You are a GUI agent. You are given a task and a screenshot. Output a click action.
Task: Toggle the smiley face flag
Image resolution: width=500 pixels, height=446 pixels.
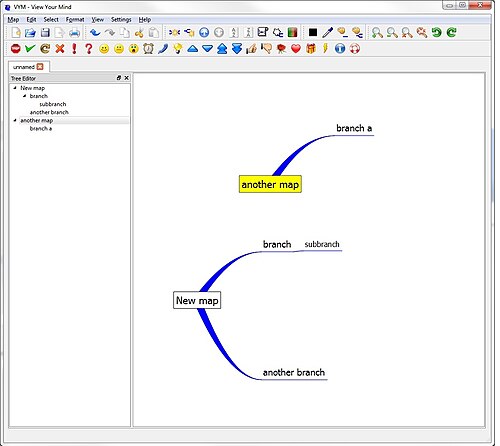(x=104, y=49)
